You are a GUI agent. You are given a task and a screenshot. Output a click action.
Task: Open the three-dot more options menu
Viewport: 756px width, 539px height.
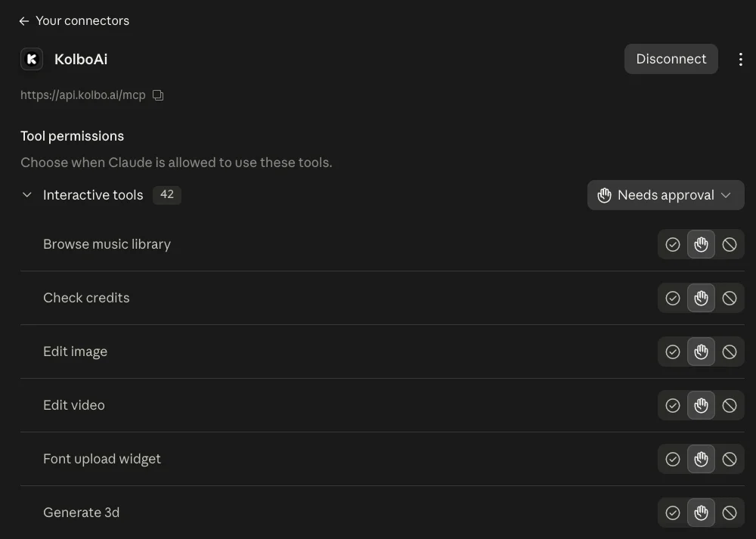741,59
